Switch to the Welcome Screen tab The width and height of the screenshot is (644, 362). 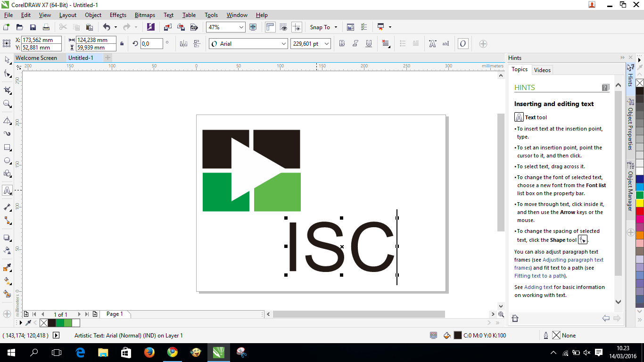point(37,58)
